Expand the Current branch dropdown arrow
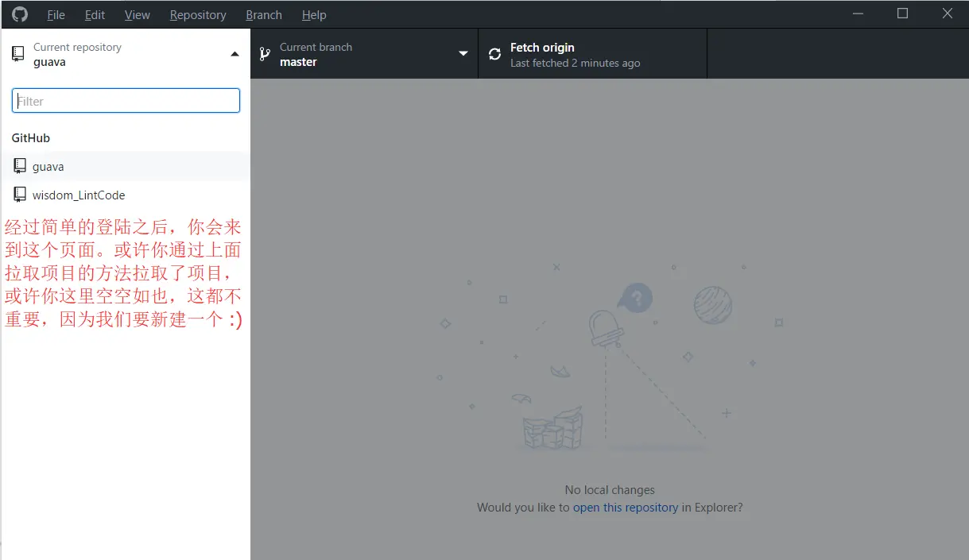The width and height of the screenshot is (969, 560). coord(463,54)
